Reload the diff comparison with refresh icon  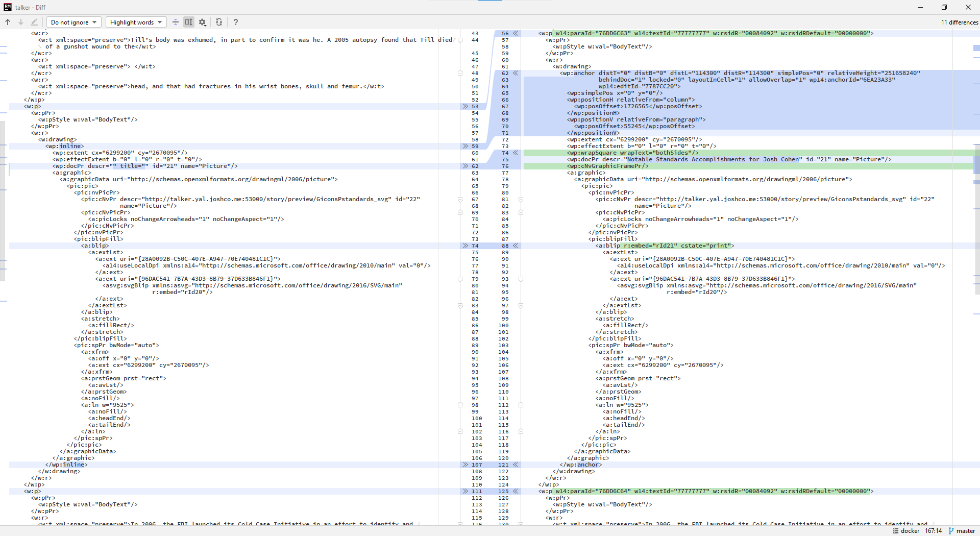(219, 22)
